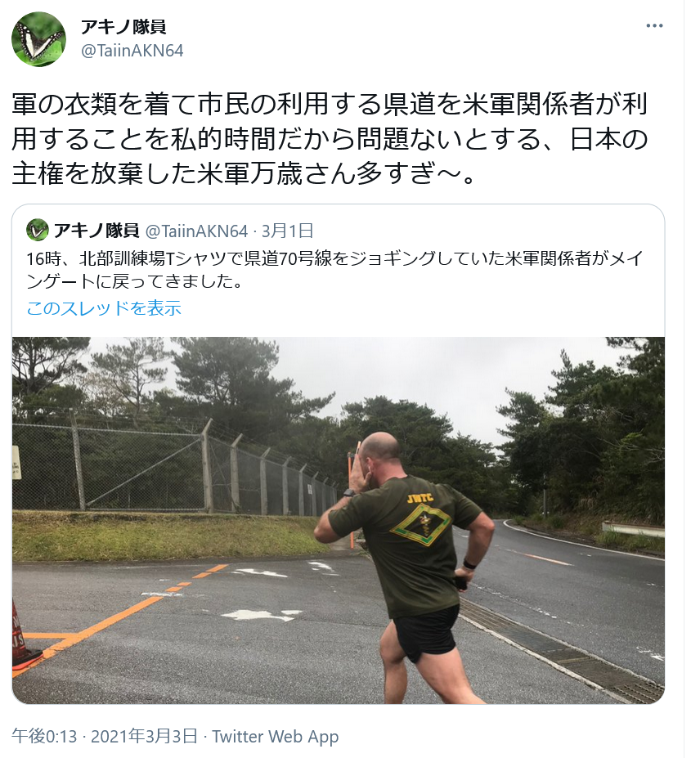Viewport: 700px width, 758px height.
Task: Open the jogging man photo
Action: 338,520
